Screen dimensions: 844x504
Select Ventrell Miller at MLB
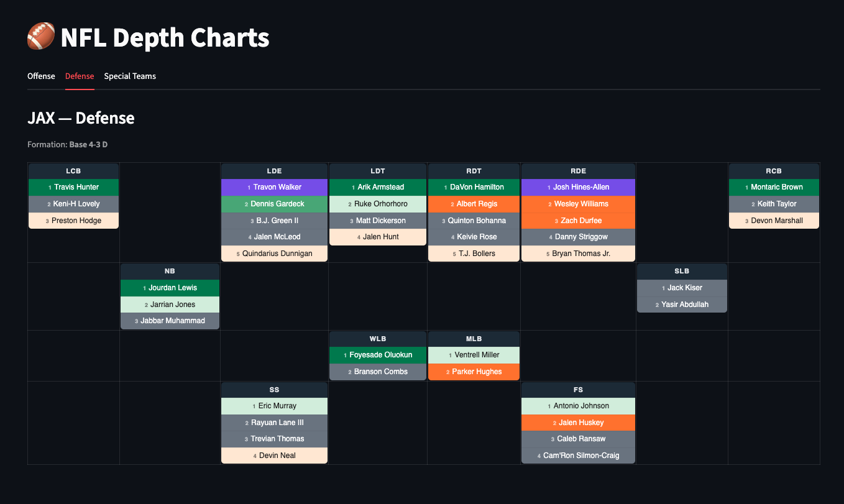click(x=474, y=355)
